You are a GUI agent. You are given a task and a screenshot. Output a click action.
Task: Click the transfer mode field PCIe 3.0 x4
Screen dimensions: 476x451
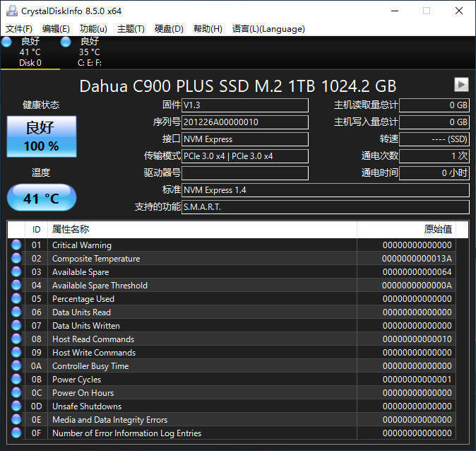pos(244,156)
